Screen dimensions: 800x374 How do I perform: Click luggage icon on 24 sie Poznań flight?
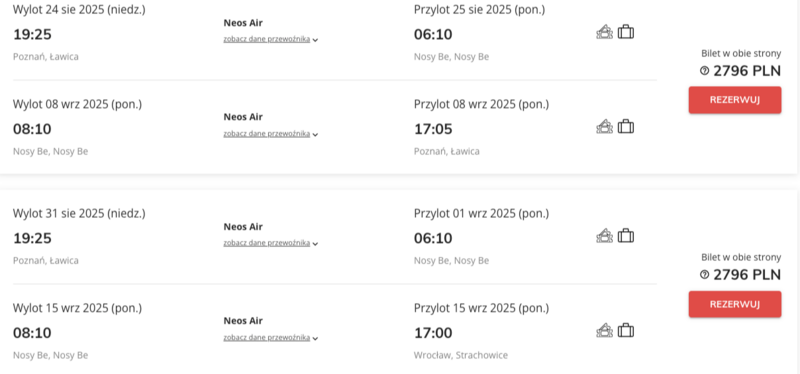[626, 32]
